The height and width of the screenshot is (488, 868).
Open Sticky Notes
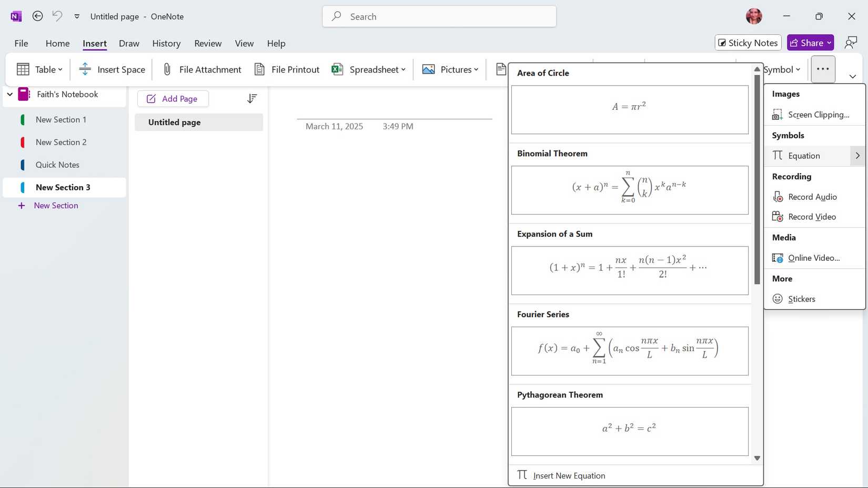[748, 43]
